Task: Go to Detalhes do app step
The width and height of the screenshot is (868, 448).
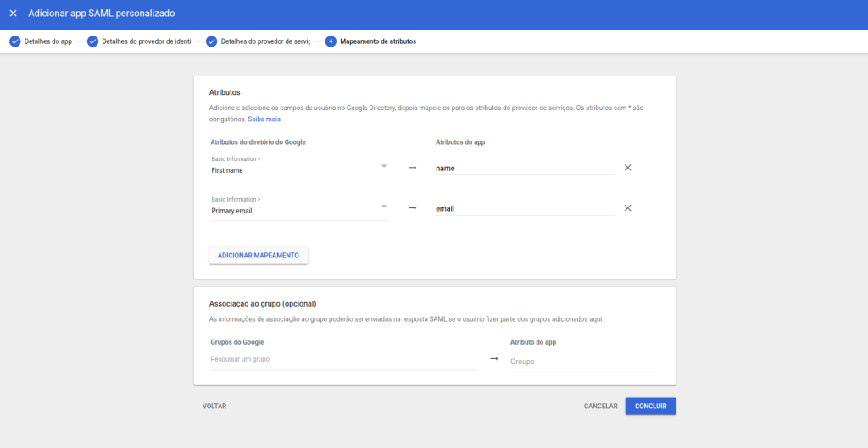Action: (48, 41)
